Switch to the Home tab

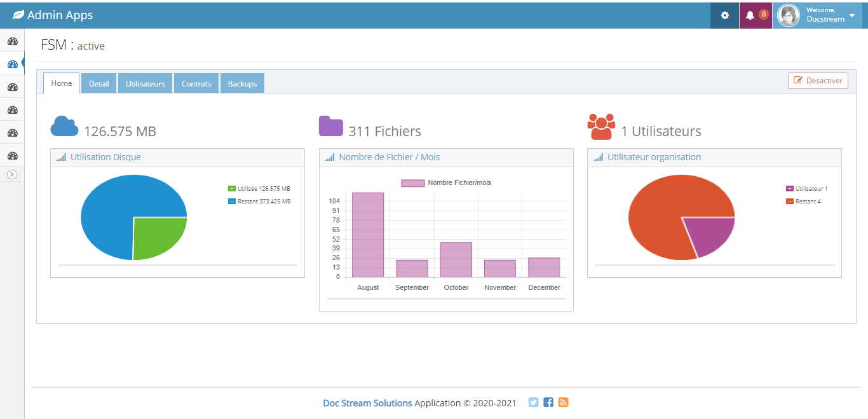[62, 83]
